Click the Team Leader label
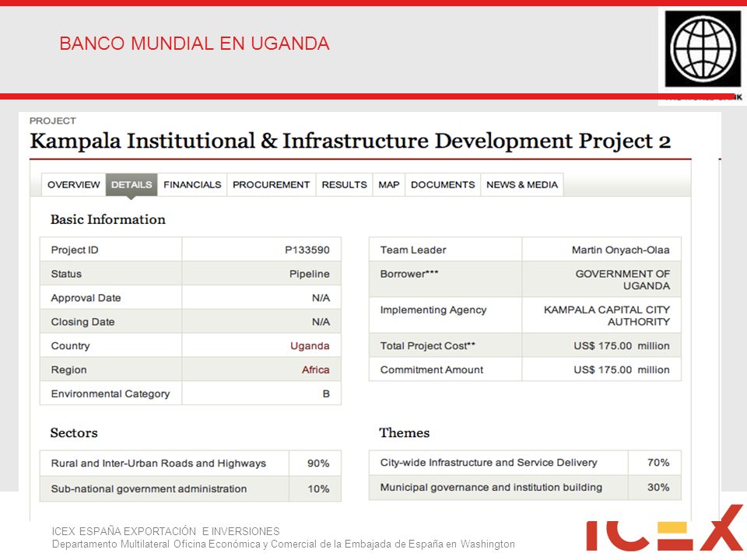The height and width of the screenshot is (560, 747). tap(413, 250)
